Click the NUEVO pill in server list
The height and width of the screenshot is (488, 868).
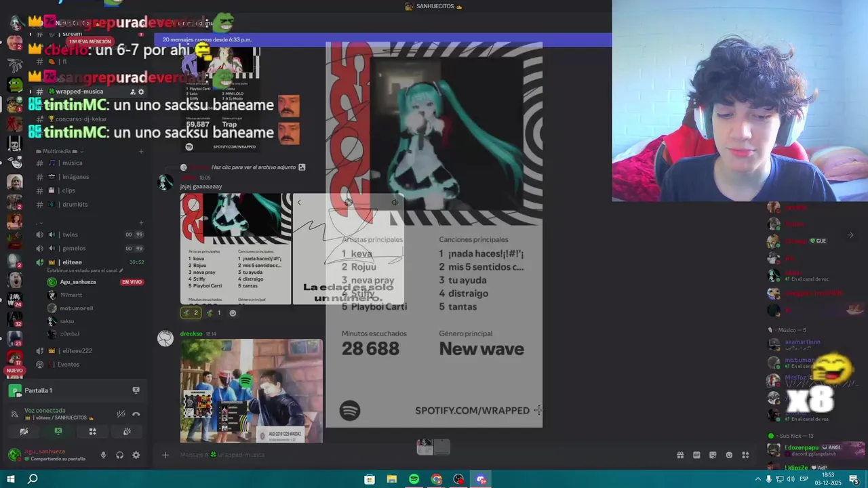point(14,371)
